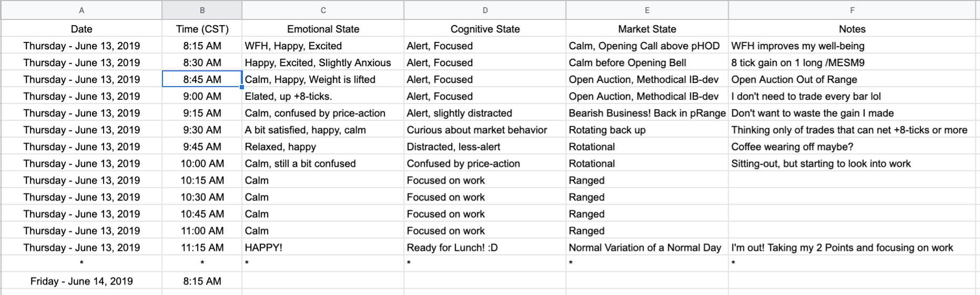Click the 'Time (CST)' header cell

click(x=202, y=29)
